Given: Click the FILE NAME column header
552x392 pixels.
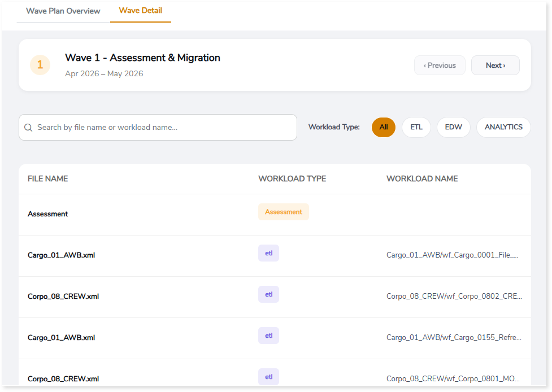Looking at the screenshot, I should [48, 178].
